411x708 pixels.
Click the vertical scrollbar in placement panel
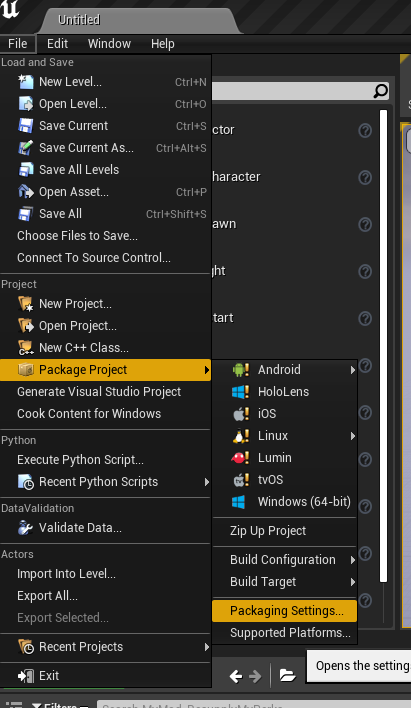pyautogui.click(x=383, y=345)
